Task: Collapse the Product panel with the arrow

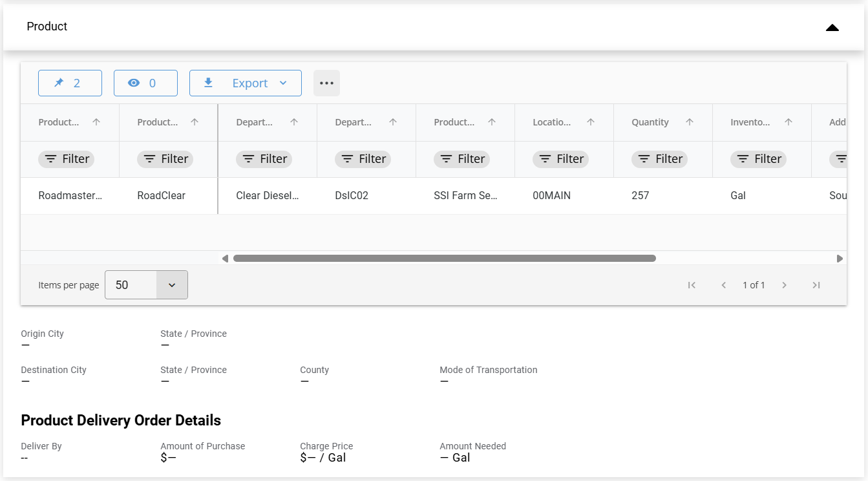Action: (x=832, y=27)
